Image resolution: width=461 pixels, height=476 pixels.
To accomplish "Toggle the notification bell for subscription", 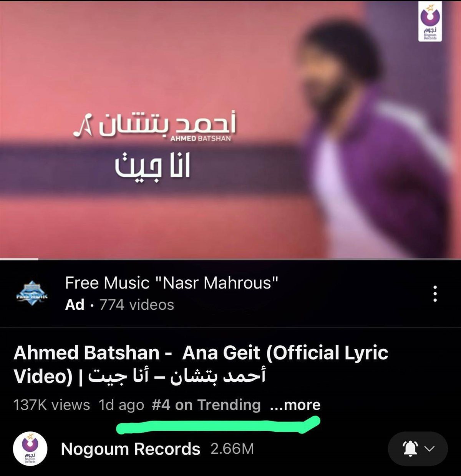I will pyautogui.click(x=410, y=449).
